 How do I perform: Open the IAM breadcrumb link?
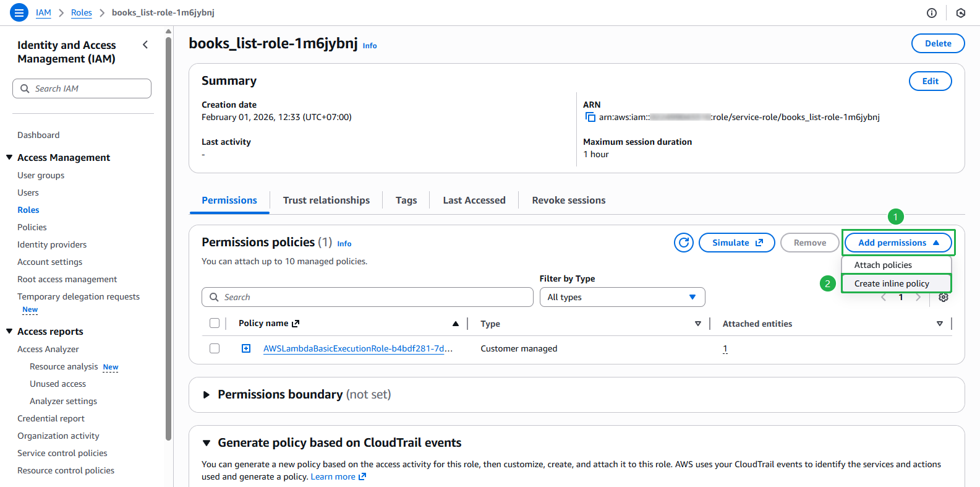point(43,12)
